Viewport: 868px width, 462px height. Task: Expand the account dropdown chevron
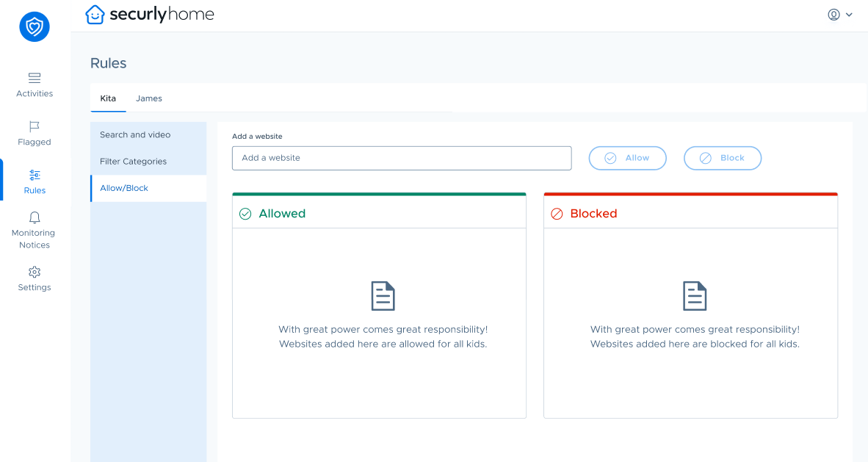coord(850,15)
